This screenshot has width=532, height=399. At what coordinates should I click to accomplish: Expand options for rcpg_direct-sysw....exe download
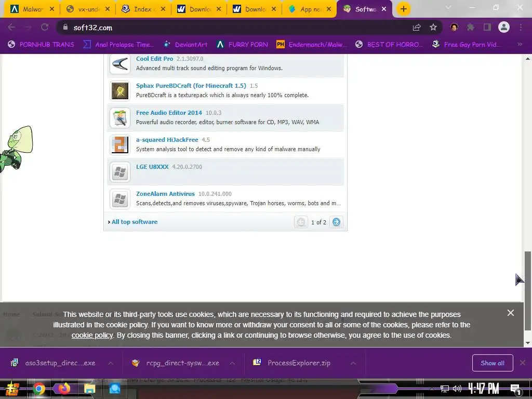pos(232,363)
